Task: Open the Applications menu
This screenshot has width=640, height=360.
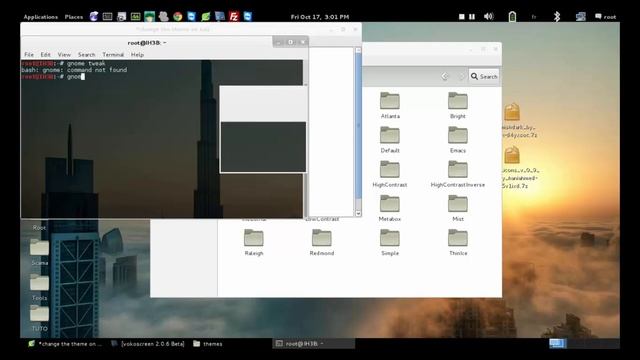Action: click(40, 17)
